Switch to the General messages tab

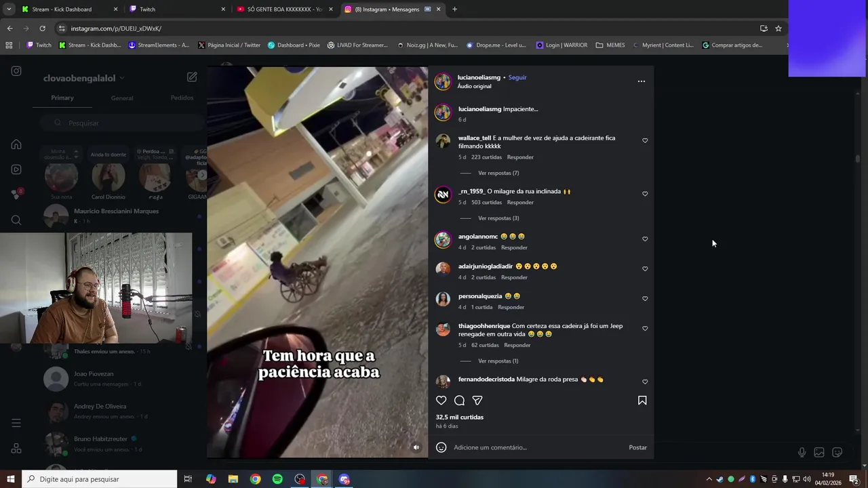pos(122,98)
